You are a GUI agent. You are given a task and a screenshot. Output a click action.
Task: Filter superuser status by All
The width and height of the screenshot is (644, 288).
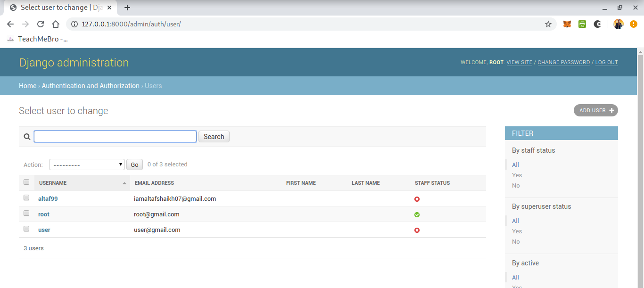(x=515, y=221)
